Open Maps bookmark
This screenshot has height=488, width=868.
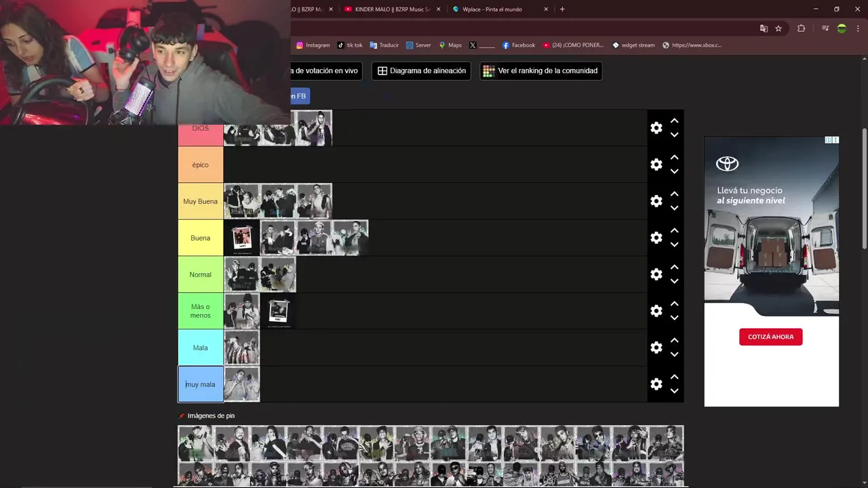click(450, 45)
